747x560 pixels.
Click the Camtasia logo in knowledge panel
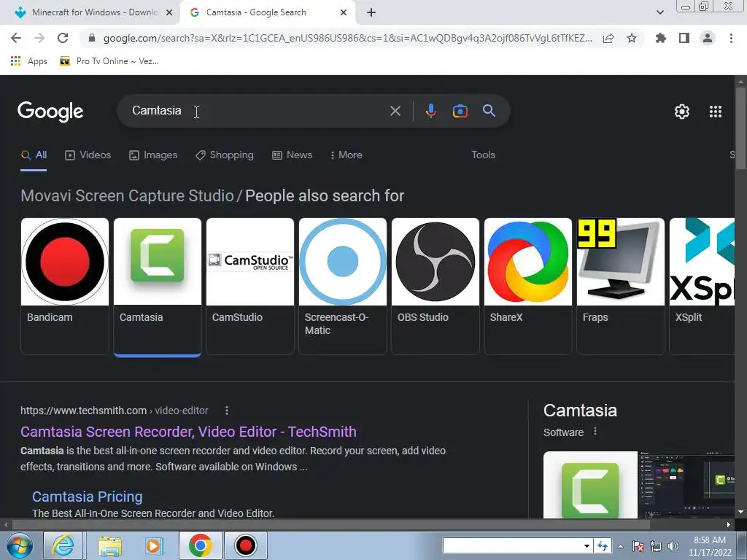pyautogui.click(x=590, y=485)
